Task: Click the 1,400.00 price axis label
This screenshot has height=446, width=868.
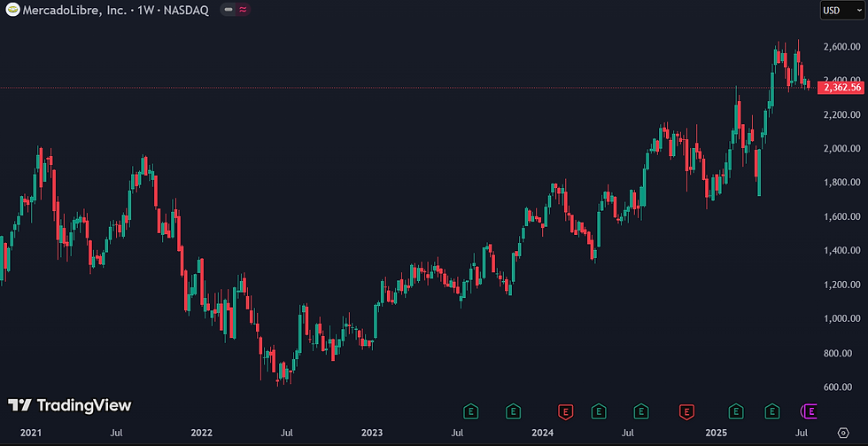Action: click(x=842, y=250)
